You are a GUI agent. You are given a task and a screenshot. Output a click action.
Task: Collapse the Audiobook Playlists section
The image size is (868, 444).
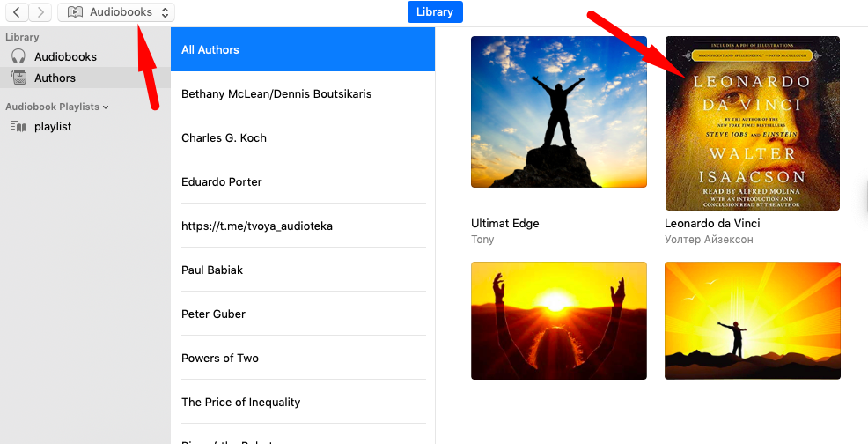(106, 107)
